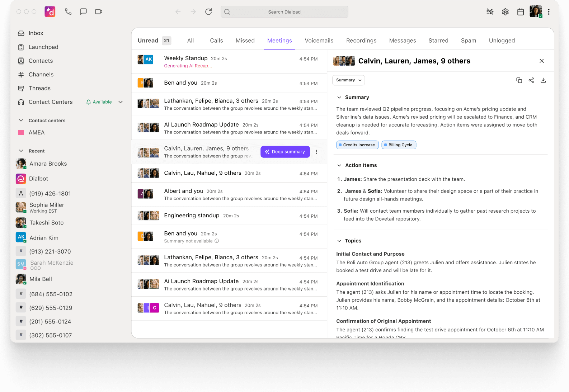Toggle the Available status bell
This screenshot has height=392, width=569.
pos(89,102)
